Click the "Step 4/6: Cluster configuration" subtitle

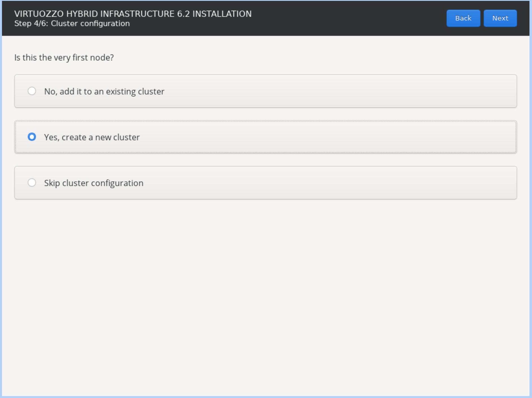(72, 23)
